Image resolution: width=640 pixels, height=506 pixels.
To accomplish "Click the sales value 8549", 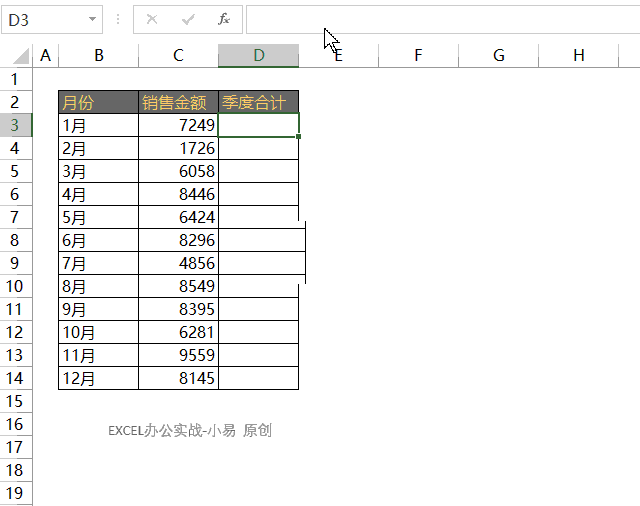I will click(178, 286).
